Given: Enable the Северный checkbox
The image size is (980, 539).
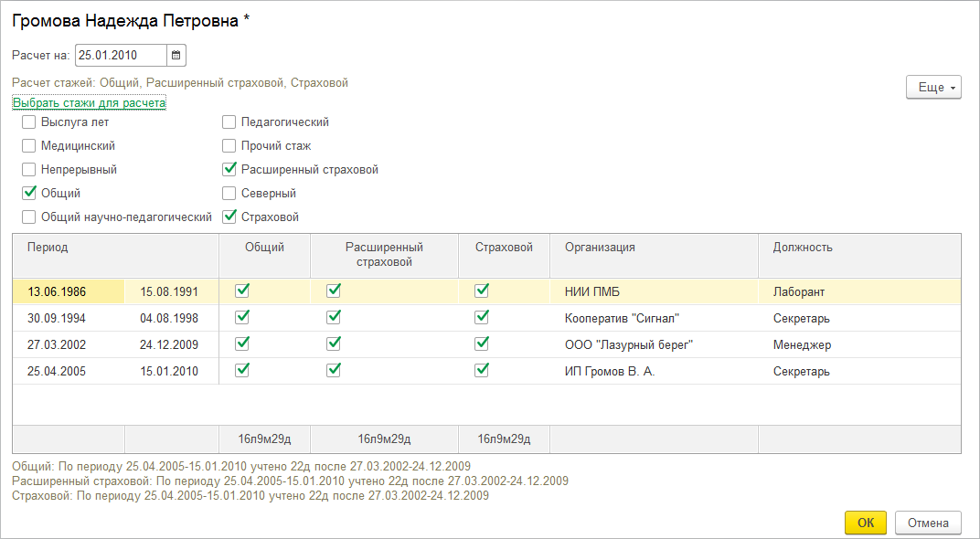Looking at the screenshot, I should [229, 194].
